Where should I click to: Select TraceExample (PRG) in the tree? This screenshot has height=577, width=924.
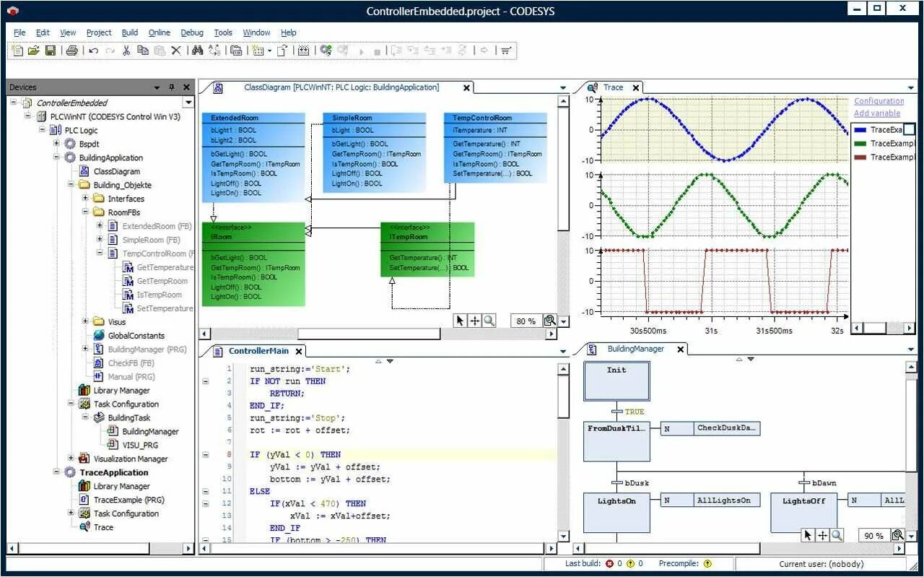click(x=128, y=500)
